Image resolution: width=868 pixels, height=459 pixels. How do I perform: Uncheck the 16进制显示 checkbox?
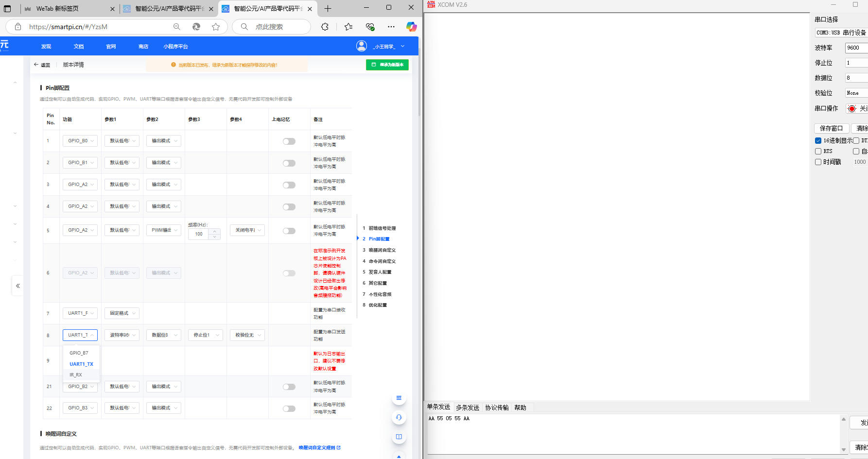[818, 140]
